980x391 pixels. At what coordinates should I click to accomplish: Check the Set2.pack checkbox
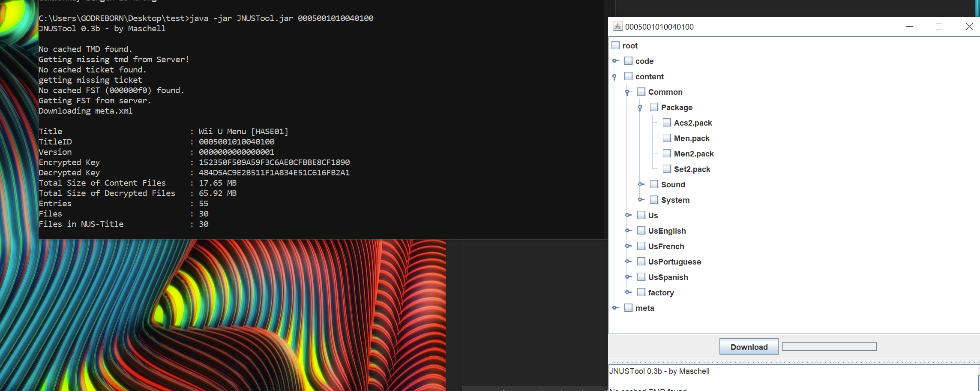(667, 169)
